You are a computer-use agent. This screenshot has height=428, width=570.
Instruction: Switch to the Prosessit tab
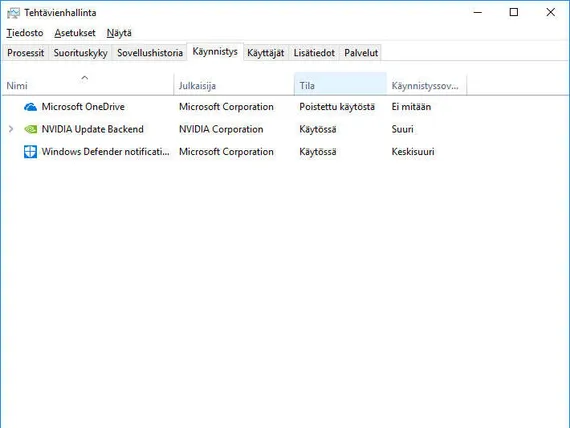[25, 53]
